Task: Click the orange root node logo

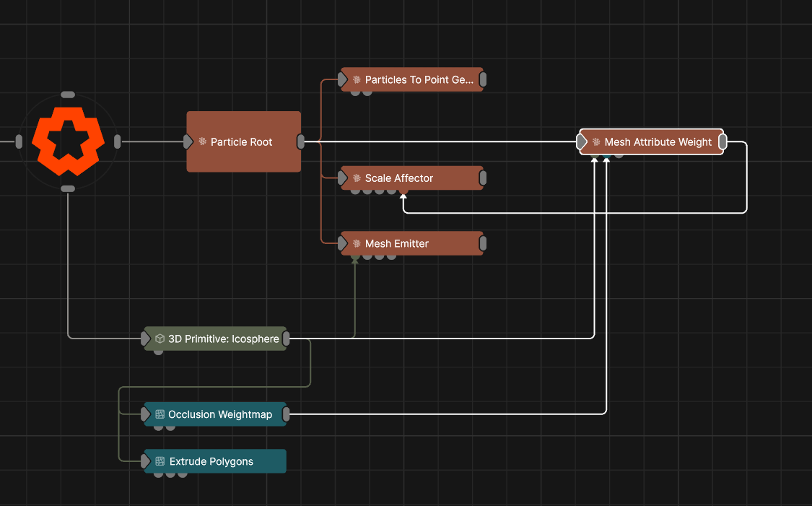Action: 67,141
